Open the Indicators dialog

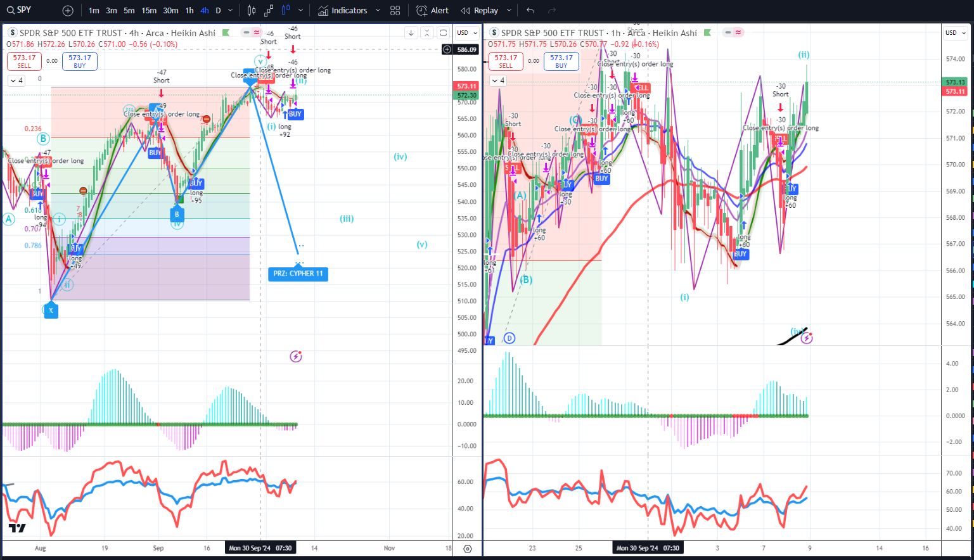[x=343, y=11]
